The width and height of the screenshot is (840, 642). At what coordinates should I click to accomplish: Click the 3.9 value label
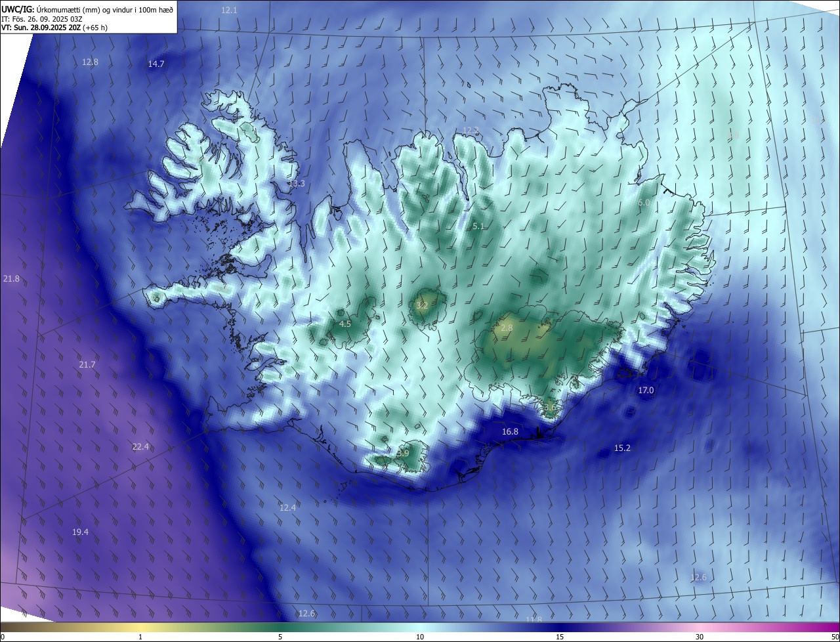403,453
